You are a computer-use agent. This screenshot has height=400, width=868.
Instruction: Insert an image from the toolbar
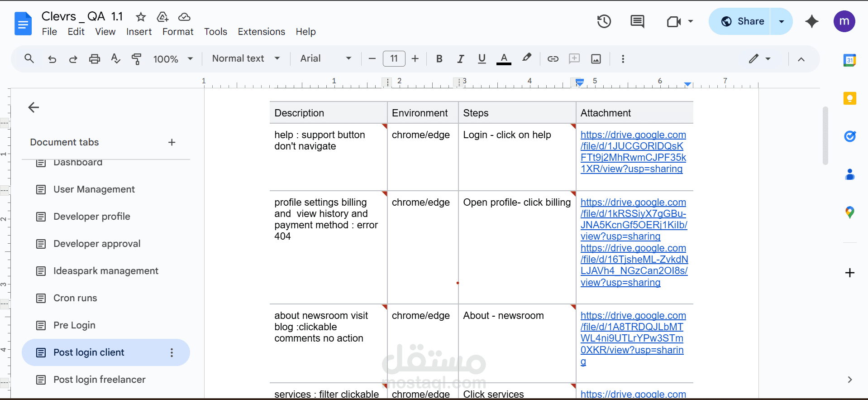click(x=596, y=58)
